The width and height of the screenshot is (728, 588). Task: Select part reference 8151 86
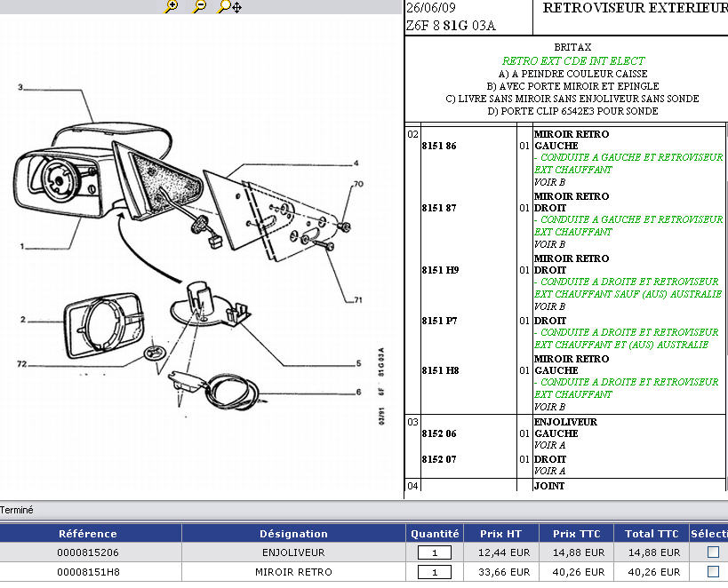[x=439, y=146]
